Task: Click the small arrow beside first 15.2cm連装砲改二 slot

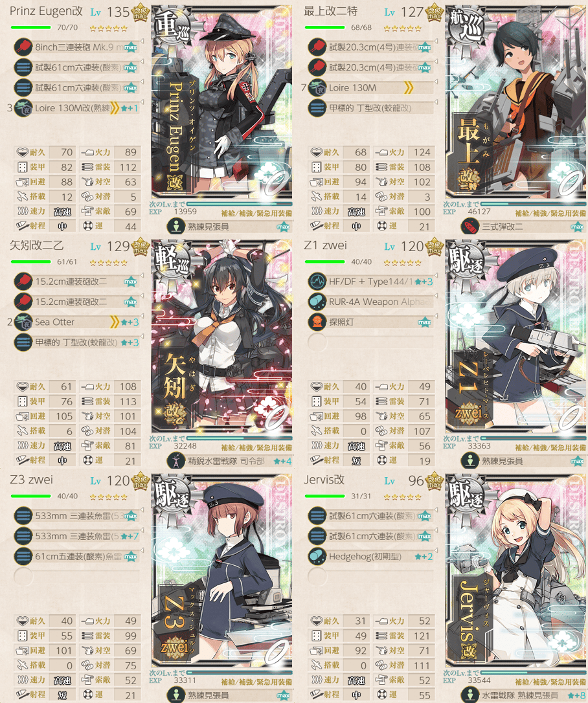Action: click(x=142, y=276)
